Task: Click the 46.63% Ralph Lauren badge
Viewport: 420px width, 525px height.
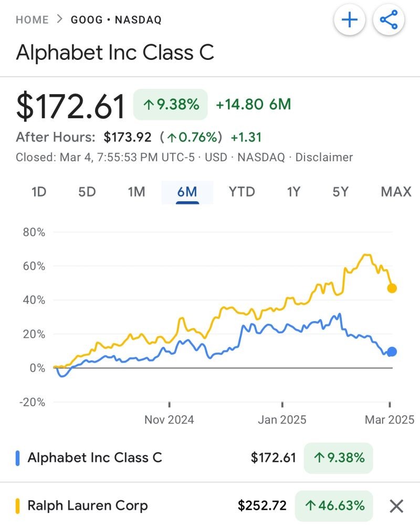Action: (x=334, y=505)
